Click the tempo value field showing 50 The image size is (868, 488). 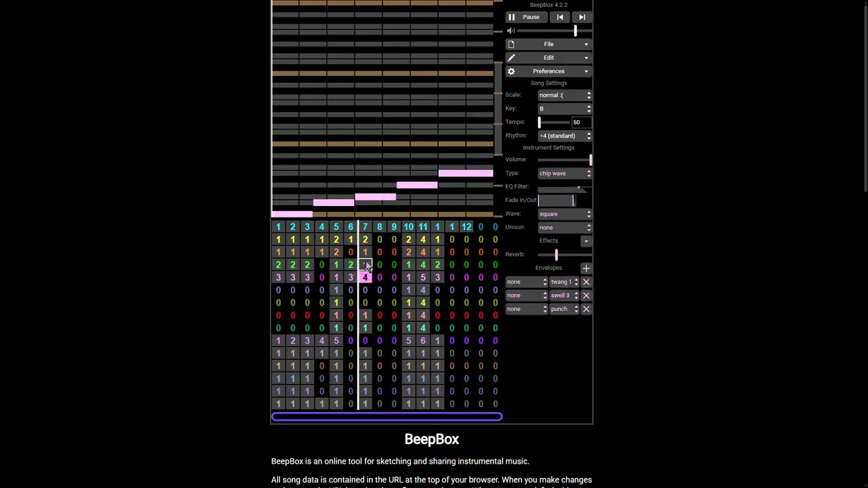pyautogui.click(x=581, y=122)
